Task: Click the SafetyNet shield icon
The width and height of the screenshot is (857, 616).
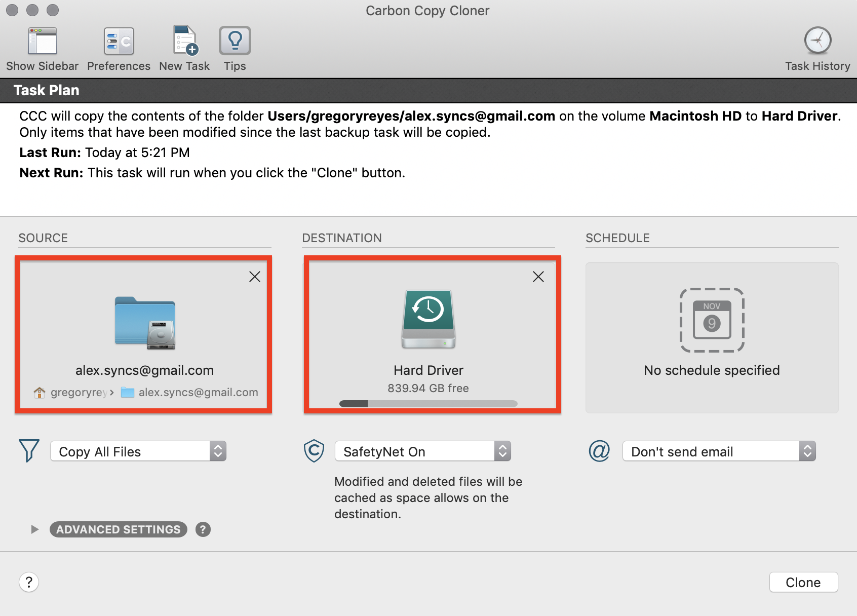Action: tap(314, 450)
